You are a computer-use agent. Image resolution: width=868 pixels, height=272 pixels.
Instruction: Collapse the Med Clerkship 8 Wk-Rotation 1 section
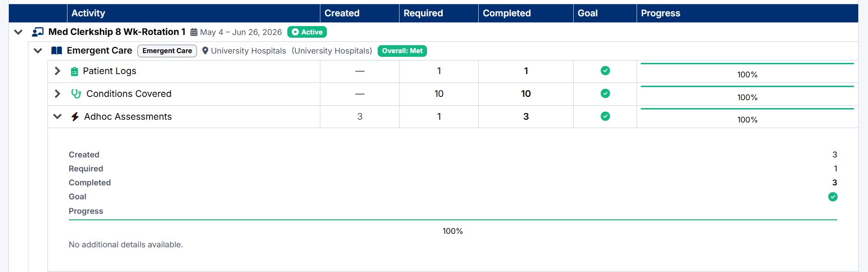(x=18, y=32)
